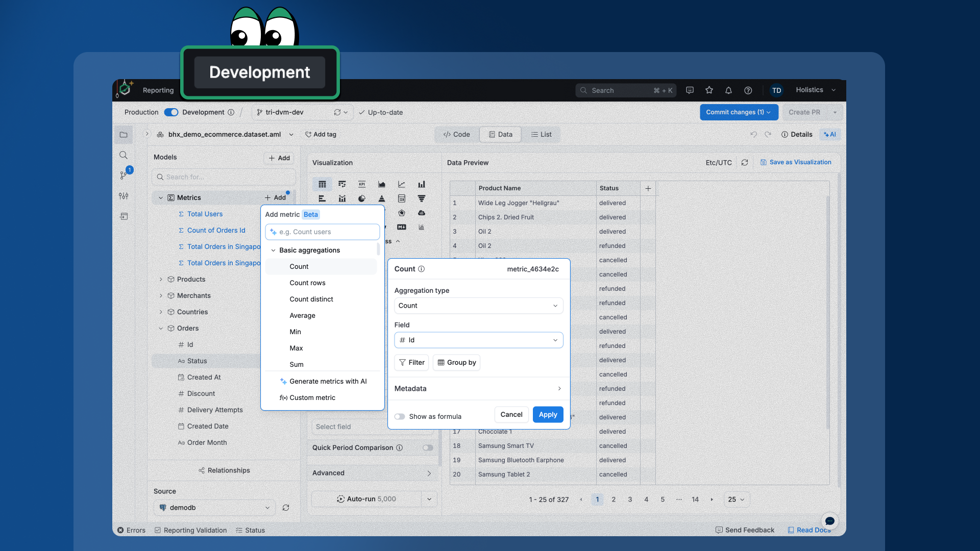This screenshot has width=980, height=551.
Task: Open the AI assistant button near Details
Action: tap(829, 134)
